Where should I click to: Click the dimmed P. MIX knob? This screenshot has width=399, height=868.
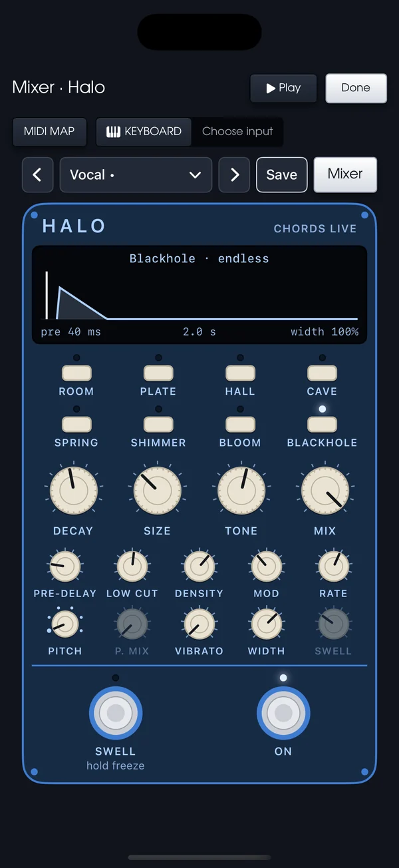pyautogui.click(x=132, y=624)
